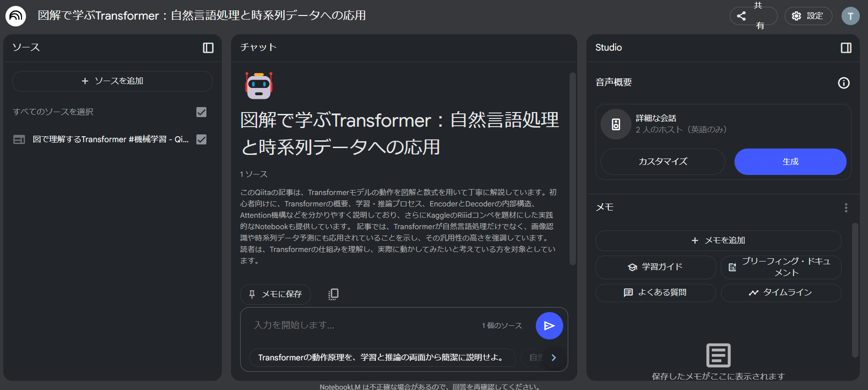Click ソースを追加 button

click(113, 81)
